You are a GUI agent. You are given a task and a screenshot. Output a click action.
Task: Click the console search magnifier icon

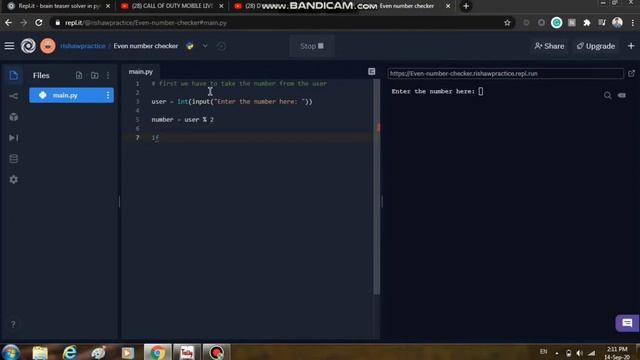point(607,96)
